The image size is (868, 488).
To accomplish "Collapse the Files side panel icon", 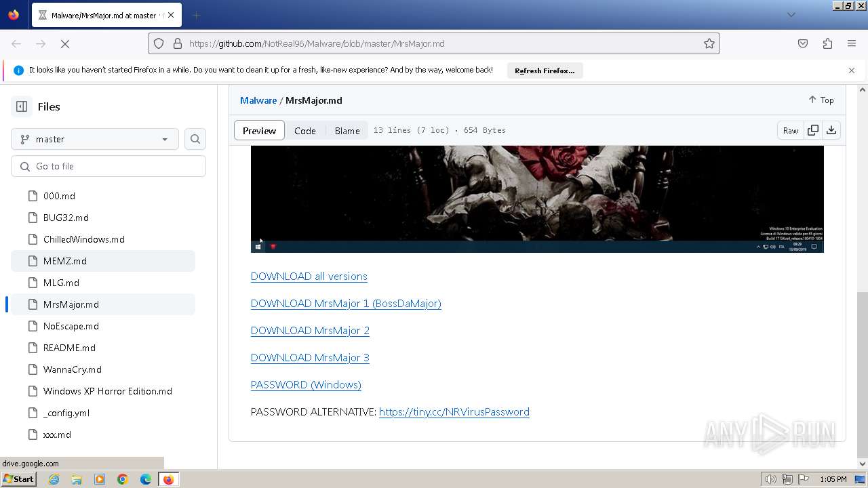I will click(22, 106).
